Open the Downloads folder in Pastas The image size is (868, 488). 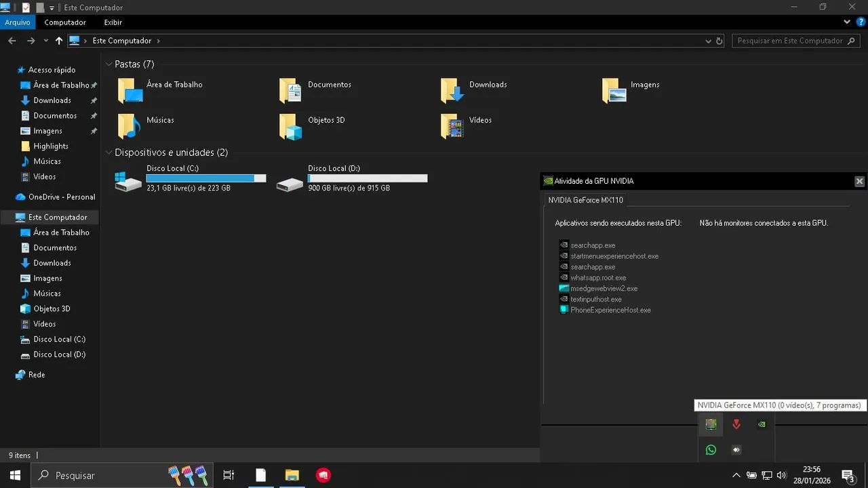click(452, 90)
